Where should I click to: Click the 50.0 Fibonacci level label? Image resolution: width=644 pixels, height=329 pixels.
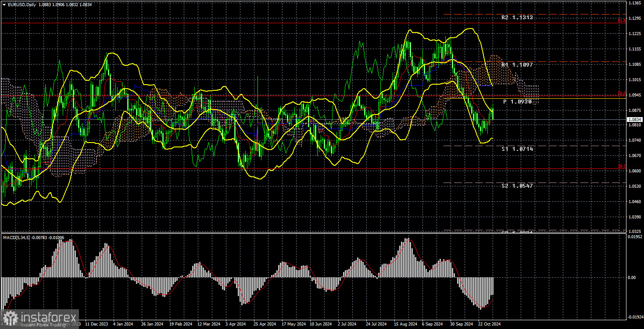622,93
